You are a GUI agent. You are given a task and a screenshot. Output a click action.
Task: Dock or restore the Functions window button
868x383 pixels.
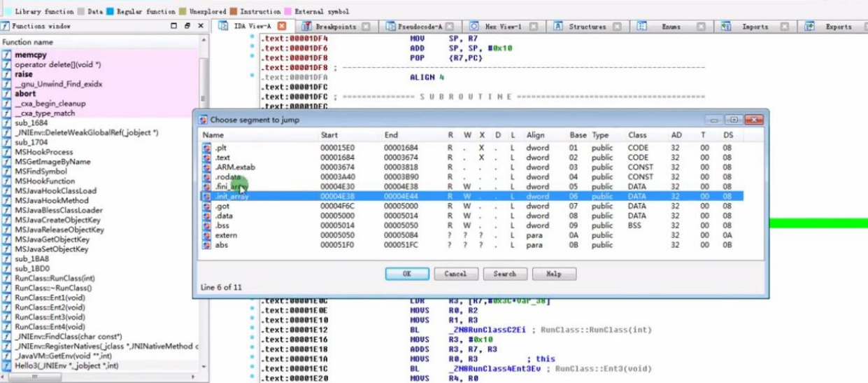(x=187, y=26)
